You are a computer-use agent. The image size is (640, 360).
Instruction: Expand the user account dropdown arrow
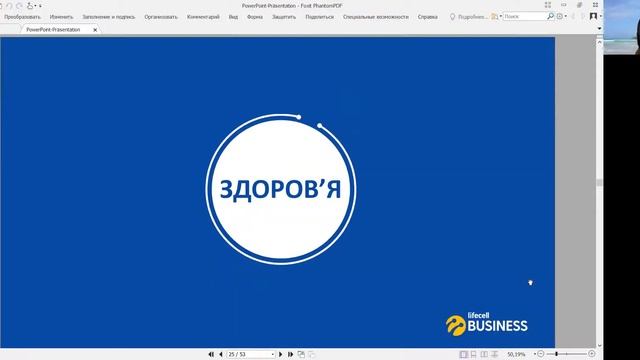[600, 16]
